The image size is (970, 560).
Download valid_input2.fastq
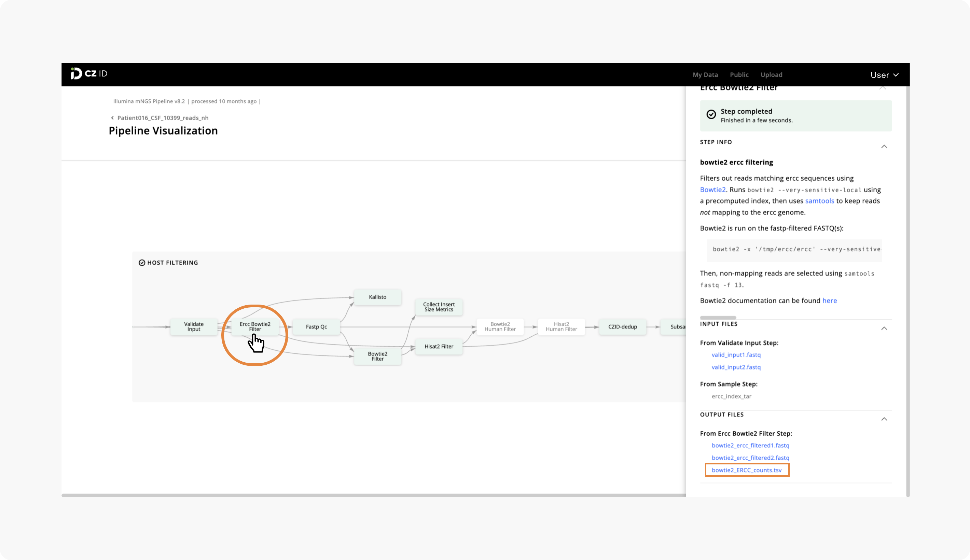coord(736,367)
